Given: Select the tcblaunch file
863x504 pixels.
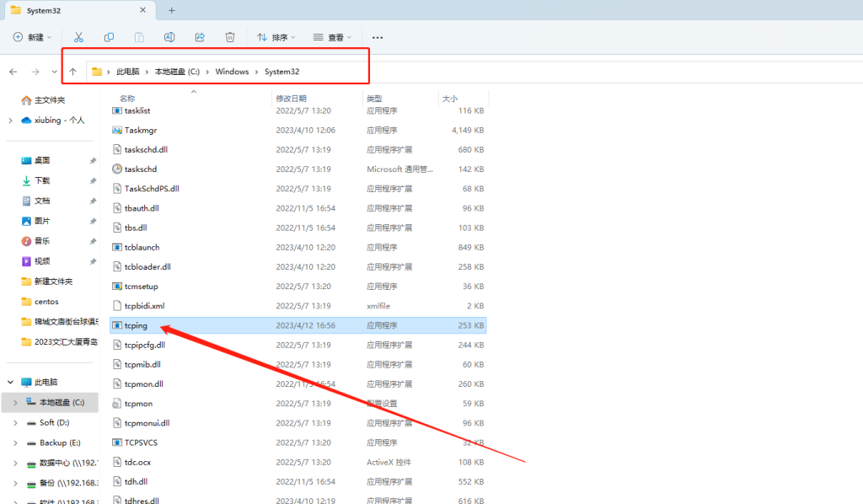Looking at the screenshot, I should (297, 247).
